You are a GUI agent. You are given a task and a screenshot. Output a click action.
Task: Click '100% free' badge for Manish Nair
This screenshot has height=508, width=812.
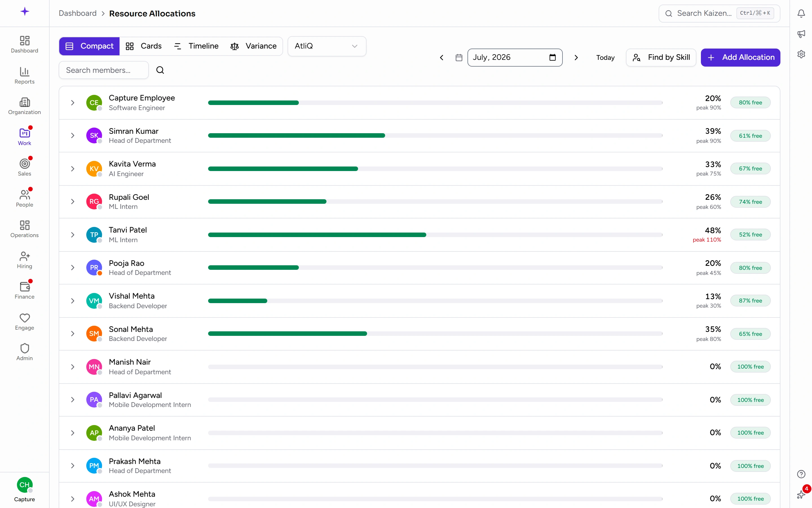pyautogui.click(x=750, y=367)
